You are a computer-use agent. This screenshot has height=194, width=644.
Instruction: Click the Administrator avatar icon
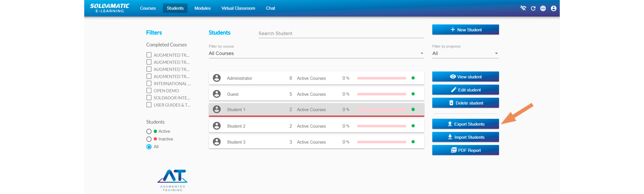coord(217,78)
